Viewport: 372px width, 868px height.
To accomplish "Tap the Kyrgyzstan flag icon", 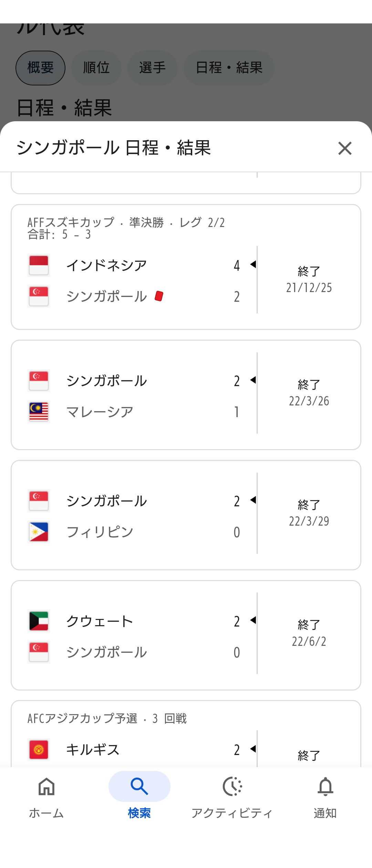I will (39, 750).
